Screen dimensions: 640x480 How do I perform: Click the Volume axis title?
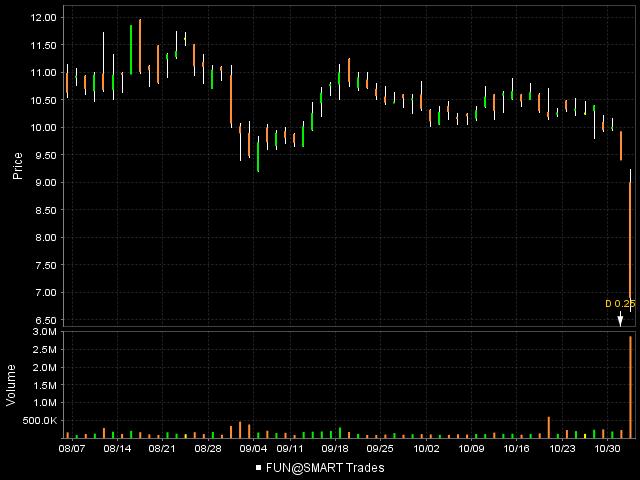point(11,385)
